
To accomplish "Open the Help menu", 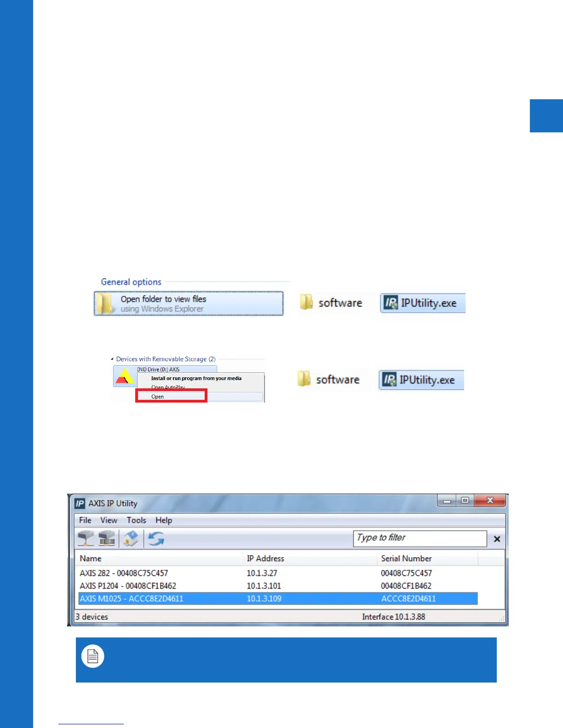I will (x=164, y=520).
